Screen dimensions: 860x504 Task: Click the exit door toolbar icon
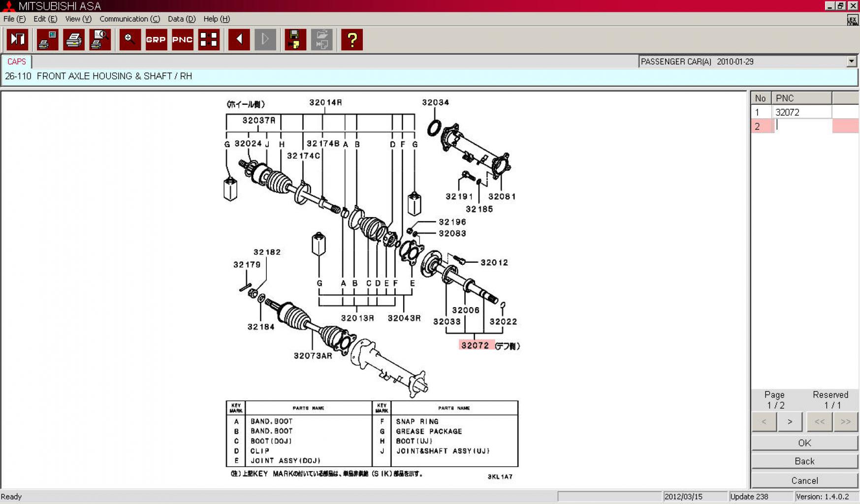[17, 39]
